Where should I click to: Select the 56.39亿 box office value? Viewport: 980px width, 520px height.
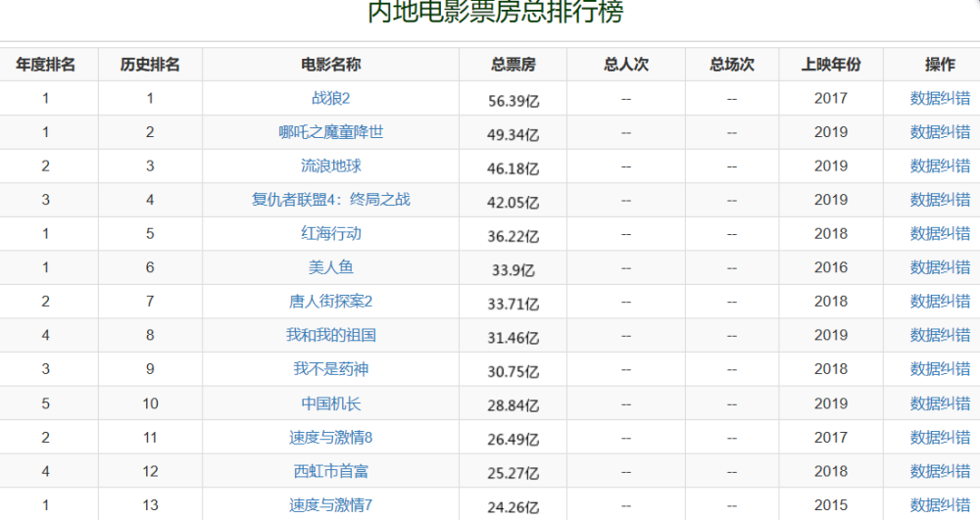(514, 101)
